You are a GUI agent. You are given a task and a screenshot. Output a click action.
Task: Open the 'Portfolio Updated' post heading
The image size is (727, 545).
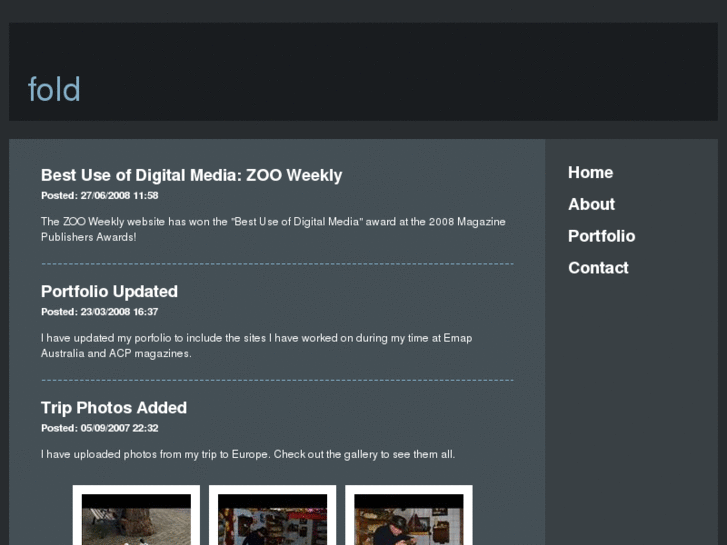[109, 291]
